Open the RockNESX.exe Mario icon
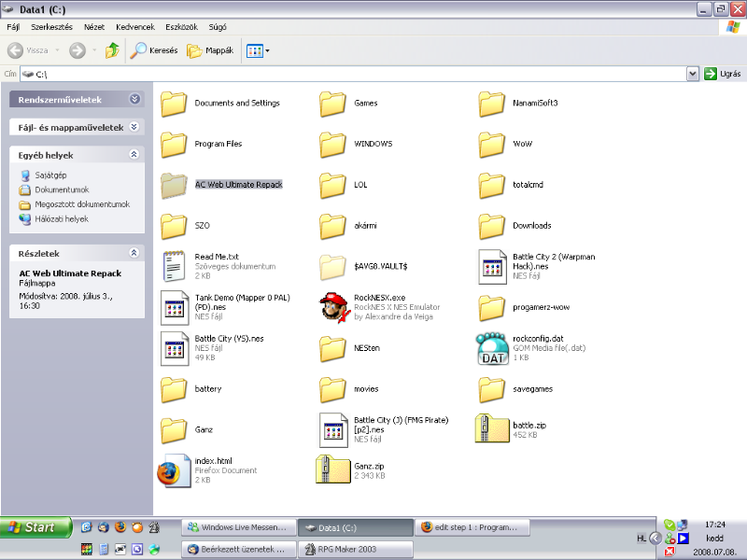747x560 pixels. (x=333, y=306)
